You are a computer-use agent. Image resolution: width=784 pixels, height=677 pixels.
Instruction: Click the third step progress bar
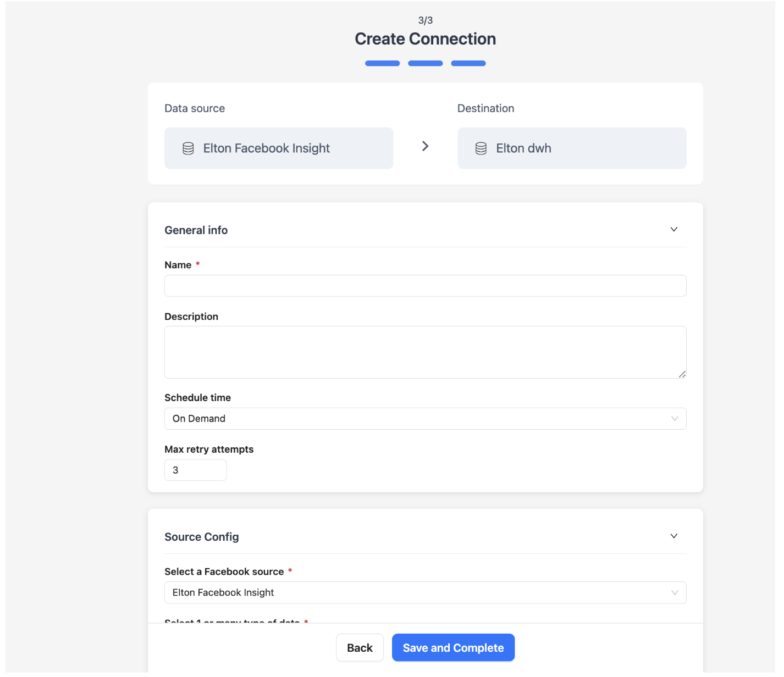[x=468, y=64]
